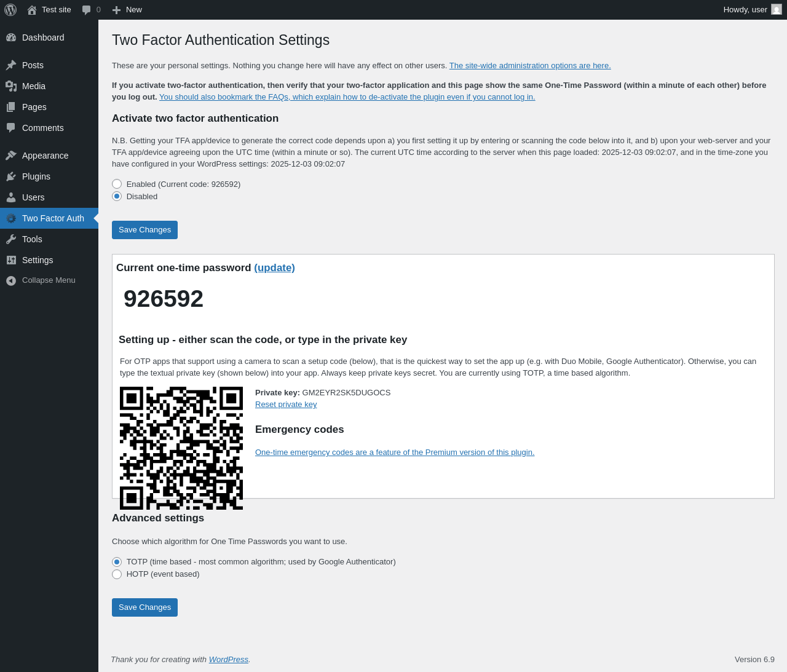
Task: Open Settings menu label
Action: tap(38, 260)
